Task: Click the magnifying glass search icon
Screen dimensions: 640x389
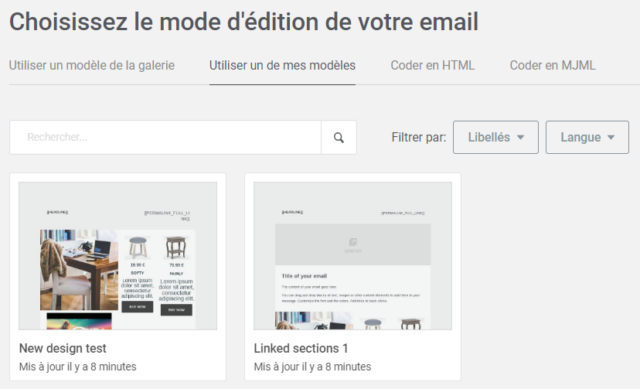Action: (338, 138)
